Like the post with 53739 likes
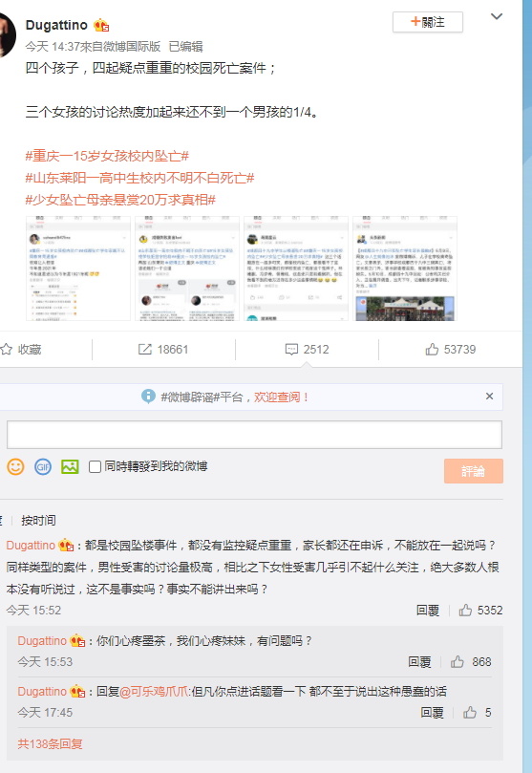 coord(450,350)
